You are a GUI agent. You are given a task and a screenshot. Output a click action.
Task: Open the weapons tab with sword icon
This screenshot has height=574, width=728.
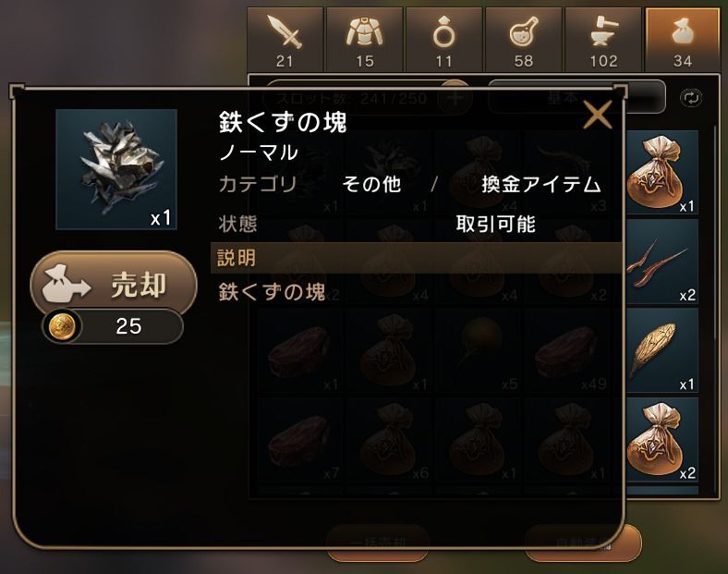285,40
